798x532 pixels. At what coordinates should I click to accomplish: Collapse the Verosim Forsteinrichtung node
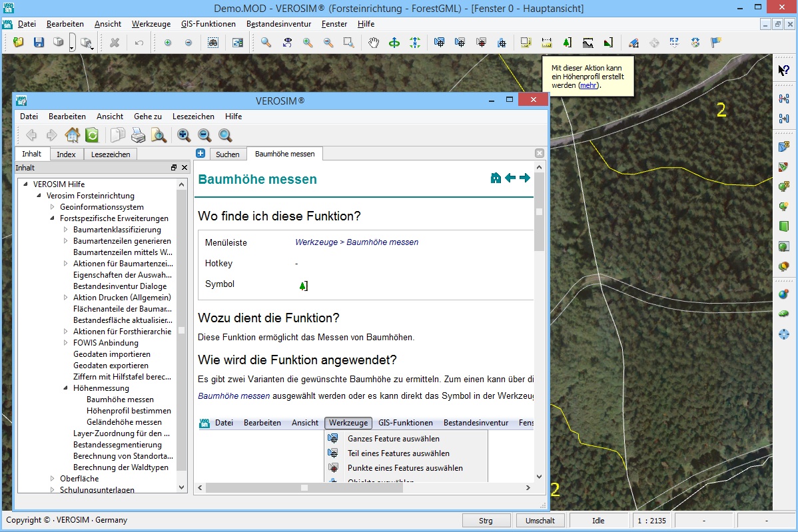click(x=39, y=195)
